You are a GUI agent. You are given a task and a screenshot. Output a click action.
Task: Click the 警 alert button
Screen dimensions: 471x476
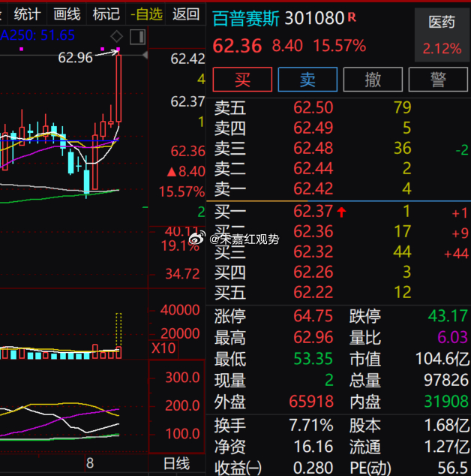tap(438, 80)
